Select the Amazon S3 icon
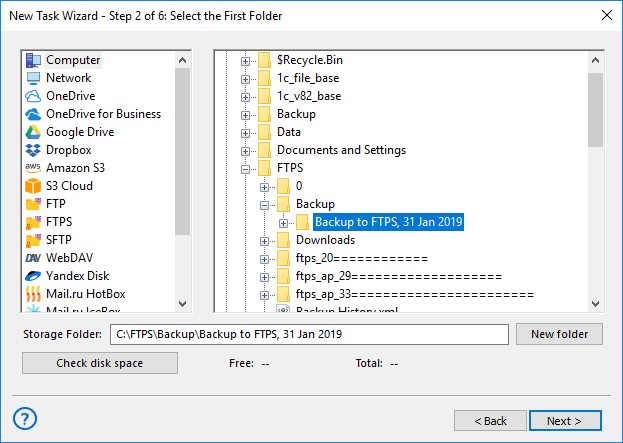Viewport: 623px width, 443px height. tap(33, 168)
